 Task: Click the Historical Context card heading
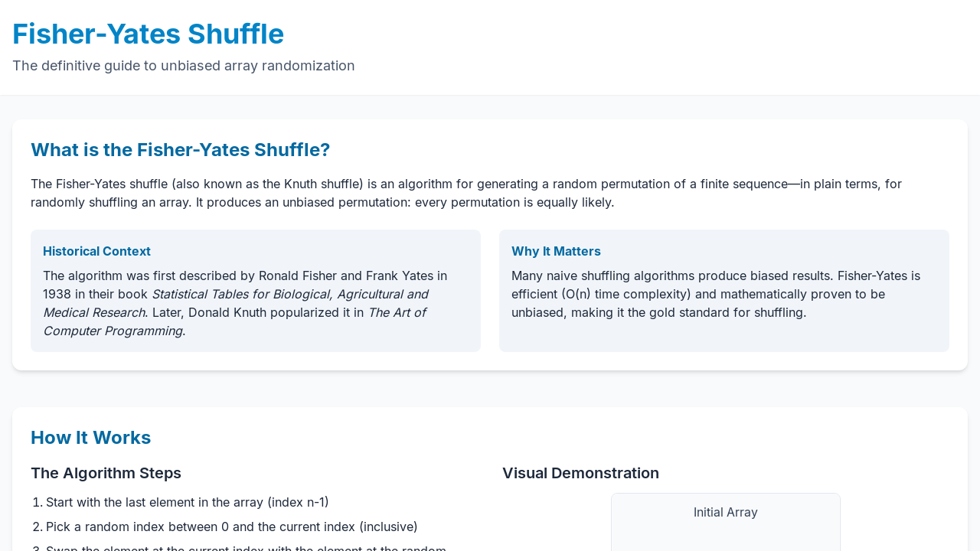pos(96,251)
